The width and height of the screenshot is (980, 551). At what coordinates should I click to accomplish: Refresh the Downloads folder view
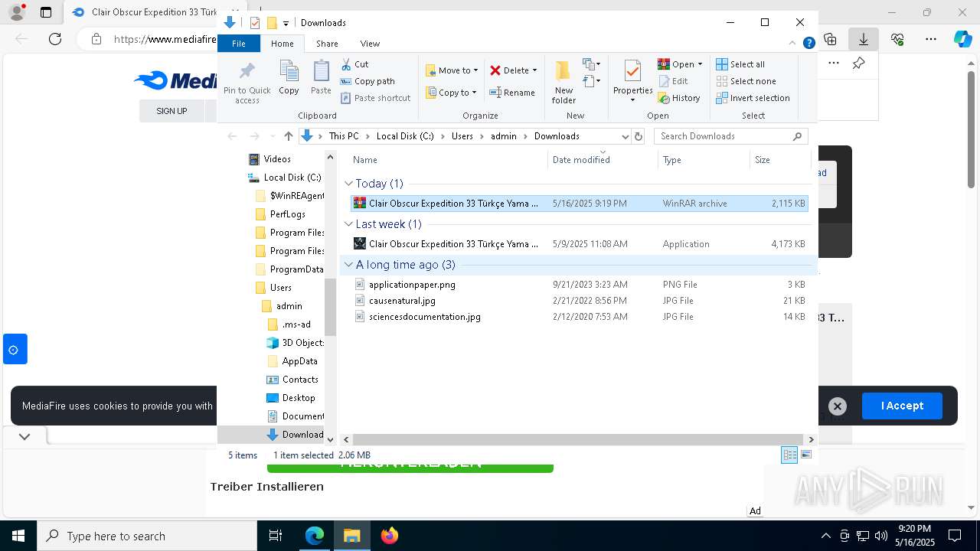click(x=639, y=136)
